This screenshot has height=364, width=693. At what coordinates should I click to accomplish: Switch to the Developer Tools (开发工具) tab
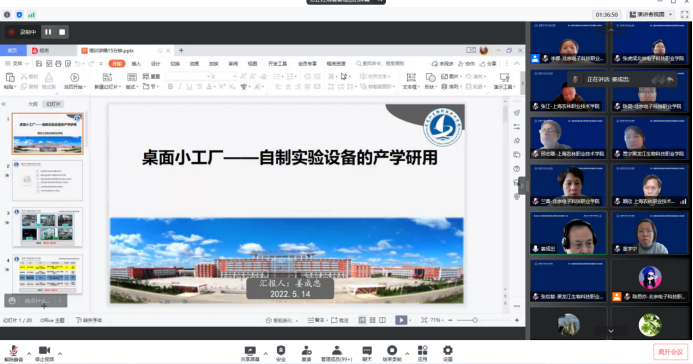click(278, 64)
